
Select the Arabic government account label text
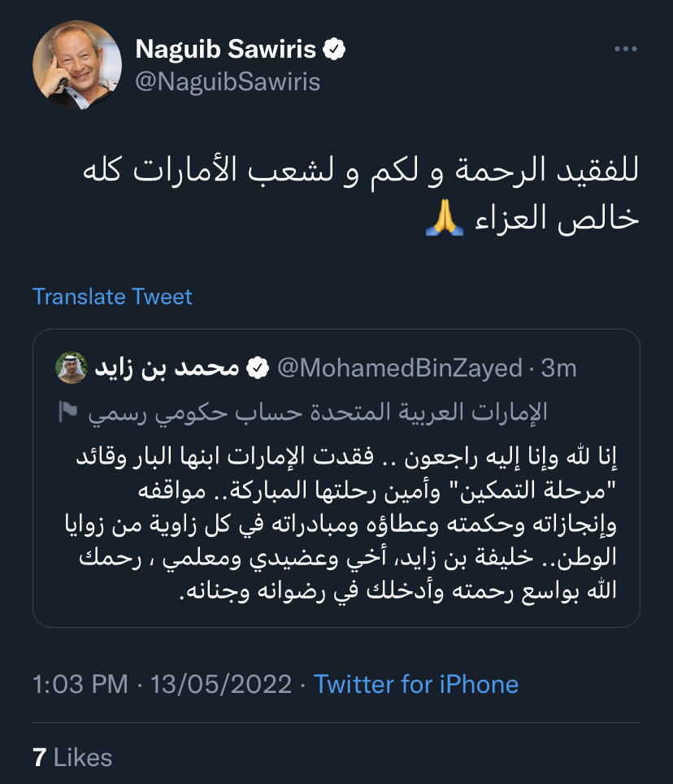pyautogui.click(x=317, y=413)
